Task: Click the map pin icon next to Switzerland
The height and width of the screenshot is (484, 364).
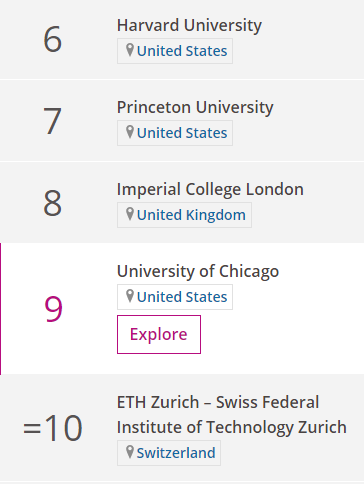Action: click(x=130, y=452)
